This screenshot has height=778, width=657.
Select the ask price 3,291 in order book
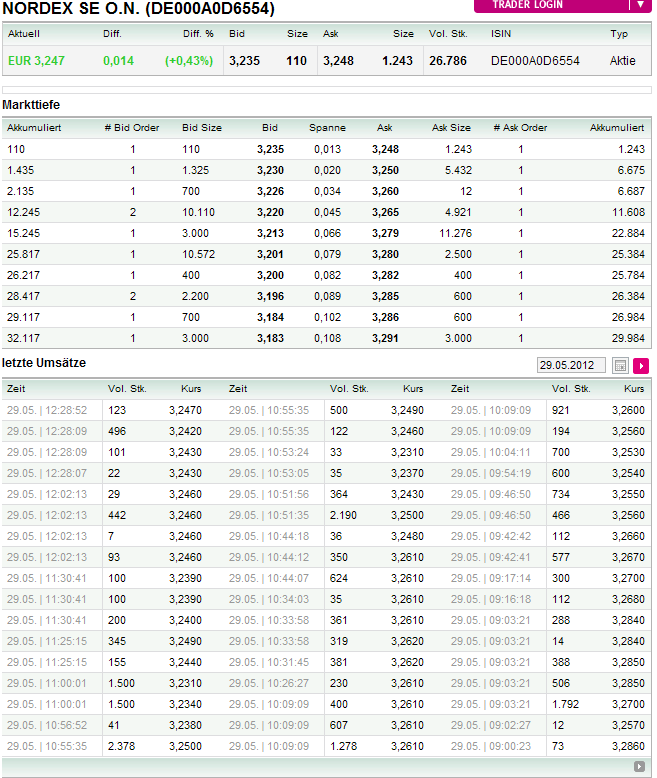tap(385, 338)
